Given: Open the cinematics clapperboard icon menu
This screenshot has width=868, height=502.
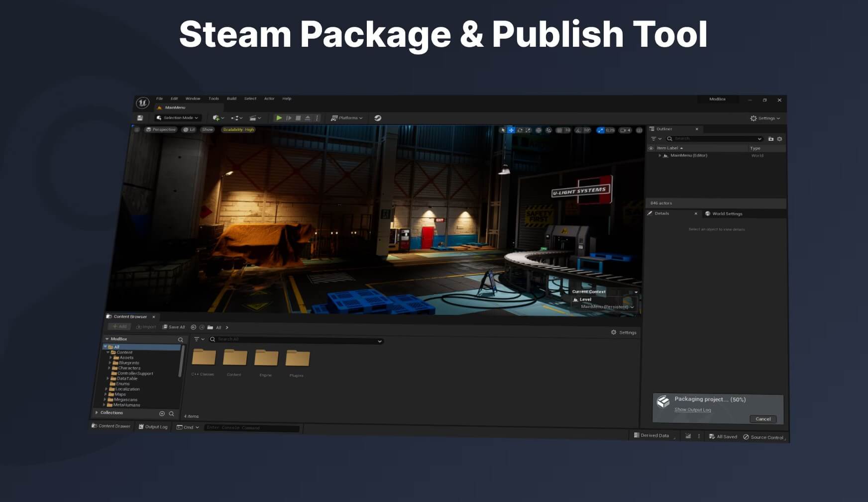Looking at the screenshot, I should (255, 118).
